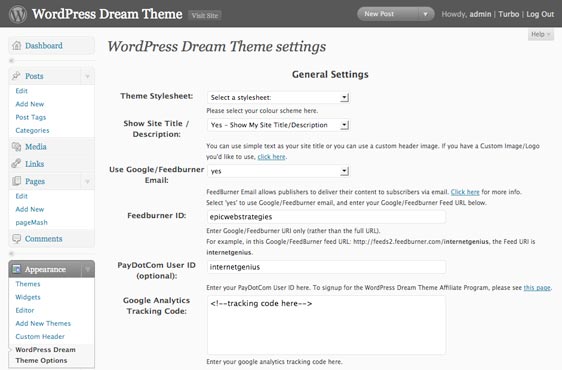
Task: Follow custom header 'click here' link
Action: click(271, 157)
